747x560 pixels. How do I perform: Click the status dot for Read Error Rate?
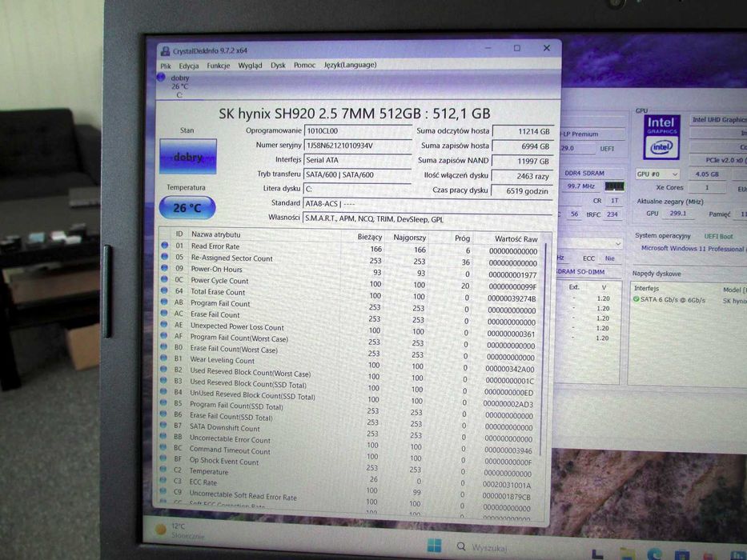point(165,245)
